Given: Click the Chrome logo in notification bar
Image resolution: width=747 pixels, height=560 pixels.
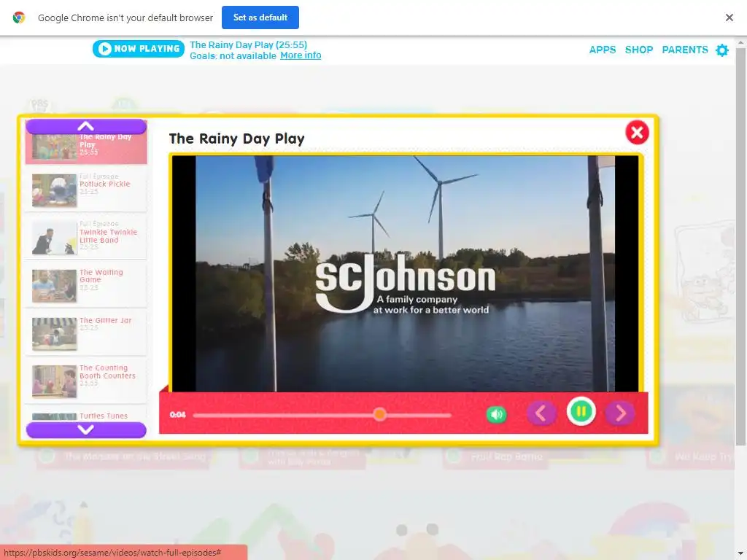Looking at the screenshot, I should pyautogui.click(x=19, y=17).
